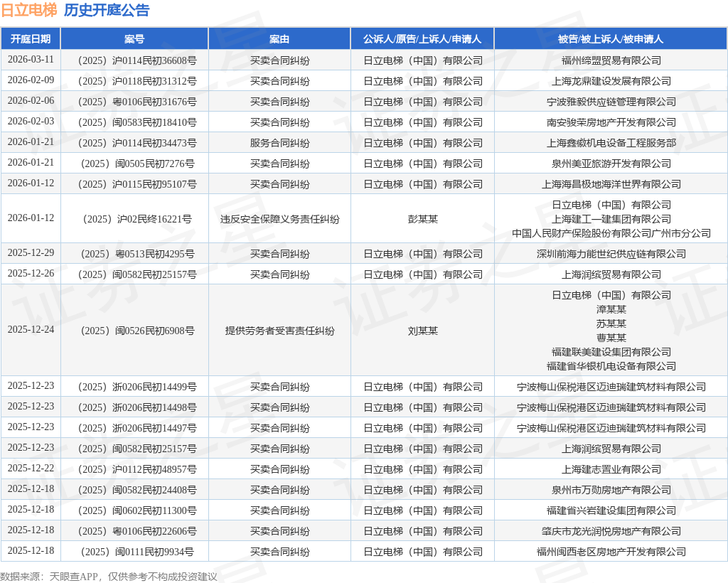Click the 案由 column header
This screenshot has height=583, width=728.
[279, 39]
